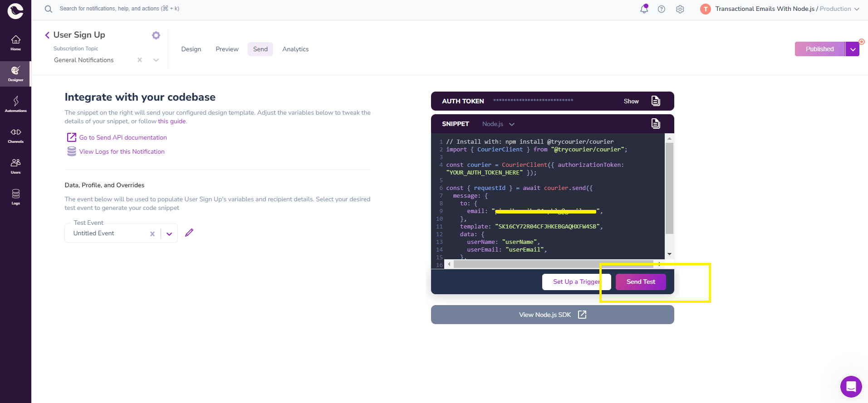This screenshot has height=403, width=868.
Task: Click snippet scroll down arrow
Action: tap(669, 254)
